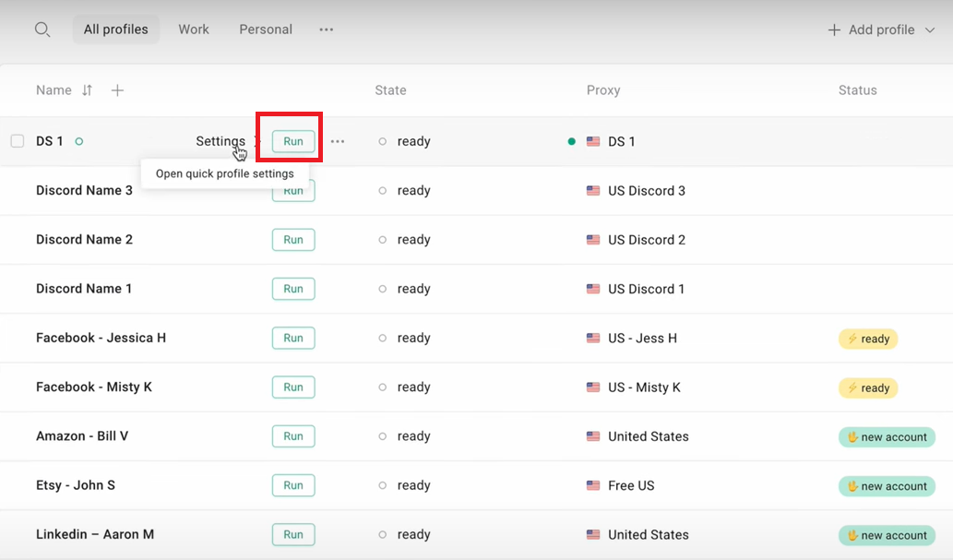Viewport: 953px width, 560px height.
Task: Click US flag icon for Free US proxy
Action: click(x=593, y=485)
